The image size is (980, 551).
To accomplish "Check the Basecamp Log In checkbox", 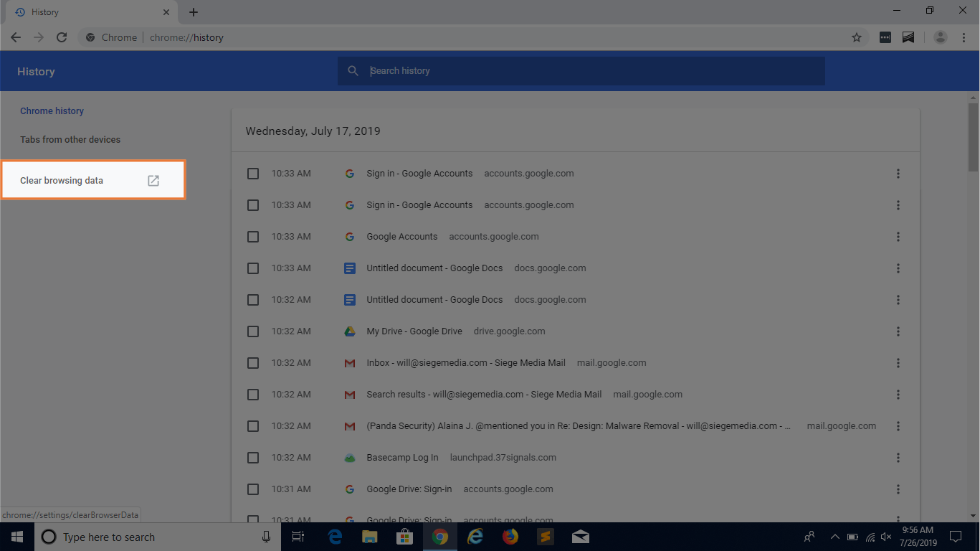I will point(253,458).
